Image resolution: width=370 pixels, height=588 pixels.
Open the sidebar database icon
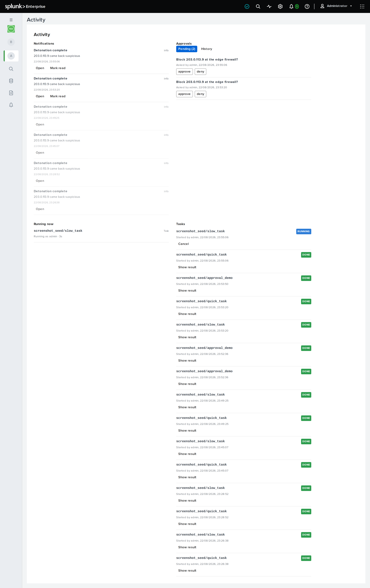tap(11, 81)
